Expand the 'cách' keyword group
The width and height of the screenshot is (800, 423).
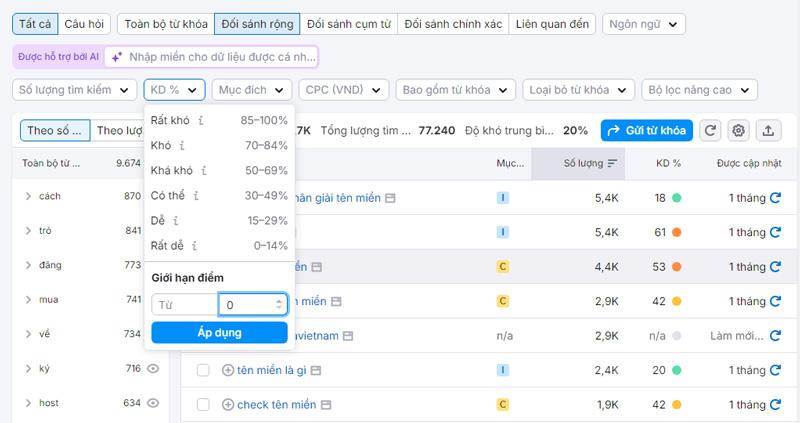point(28,196)
